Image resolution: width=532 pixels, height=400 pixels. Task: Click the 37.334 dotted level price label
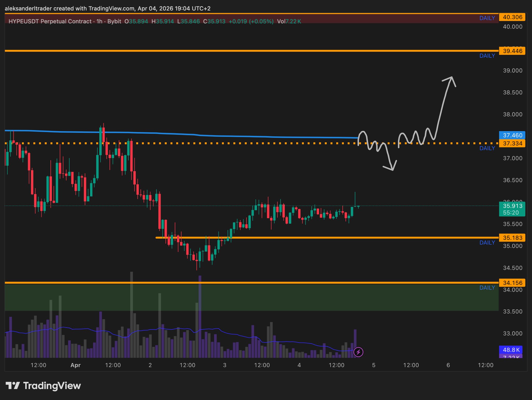click(512, 144)
